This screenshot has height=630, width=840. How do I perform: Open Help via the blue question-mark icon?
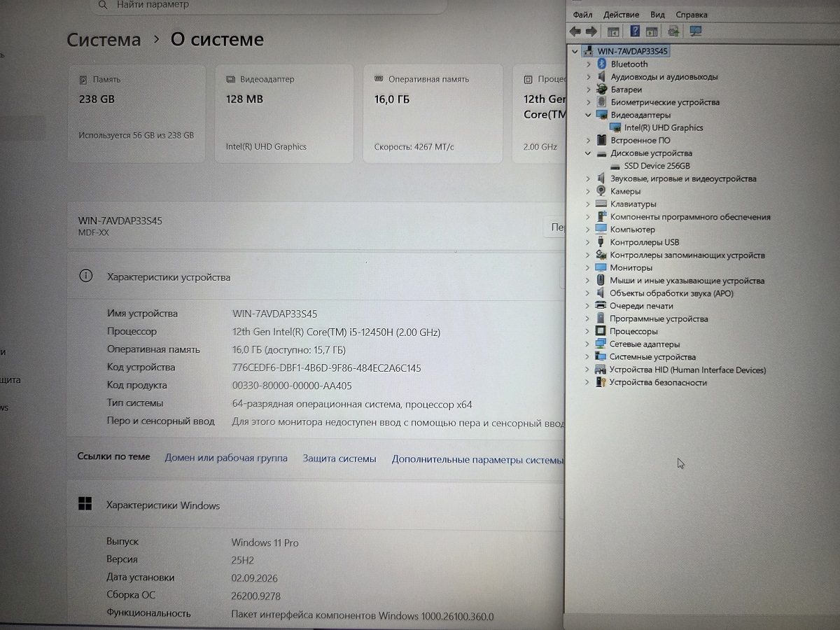635,31
